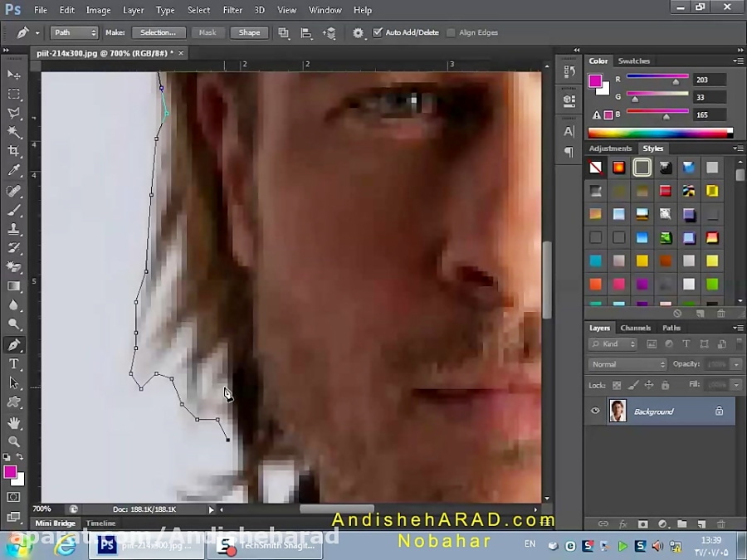
Task: Switch to the Swatches tab
Action: (x=633, y=61)
